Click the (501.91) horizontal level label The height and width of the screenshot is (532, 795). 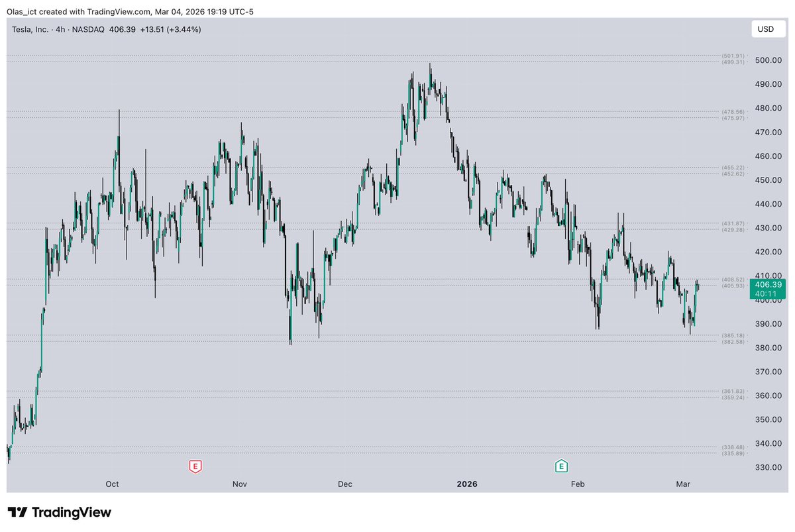733,56
